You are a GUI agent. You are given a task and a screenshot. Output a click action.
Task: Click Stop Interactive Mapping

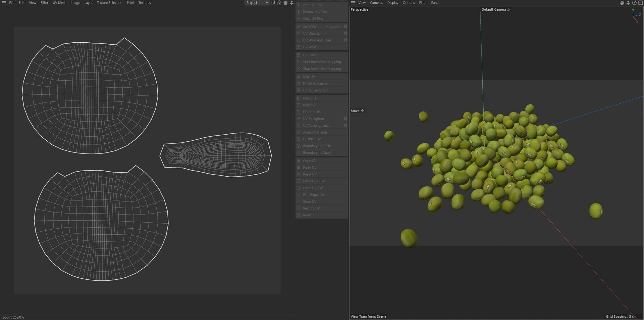pos(322,68)
